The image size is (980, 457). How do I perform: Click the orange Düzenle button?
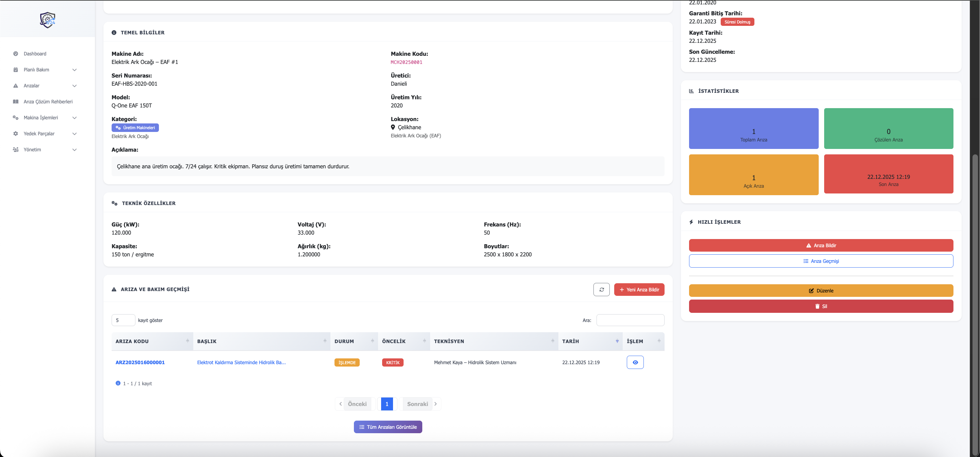[821, 290]
